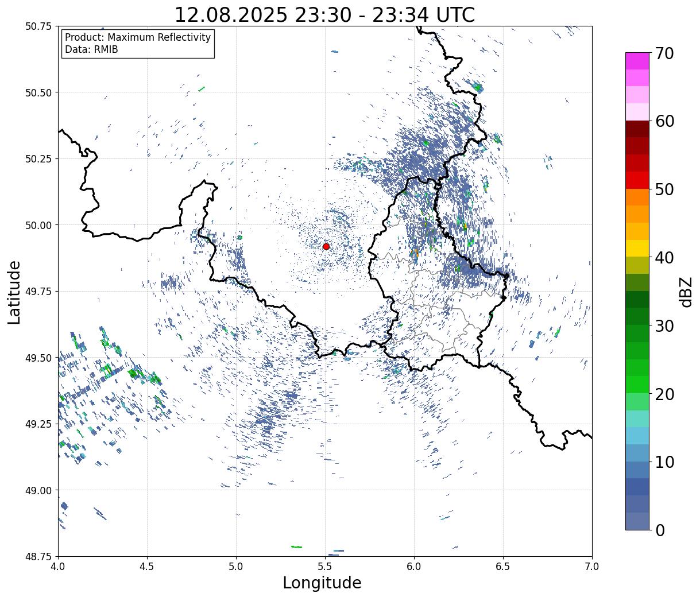Click the 'Data: RMIB' text
This screenshot has width=700, height=597.
[91, 49]
